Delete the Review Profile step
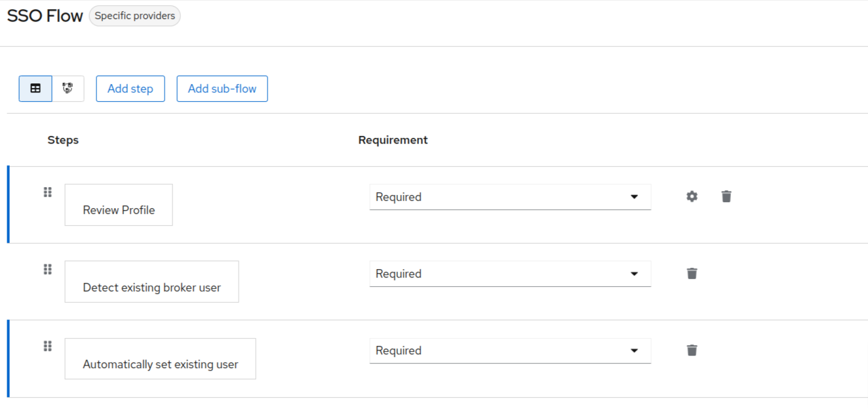 (x=726, y=196)
